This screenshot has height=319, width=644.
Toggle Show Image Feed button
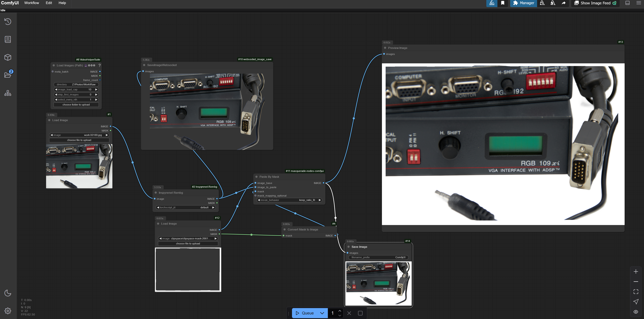595,3
